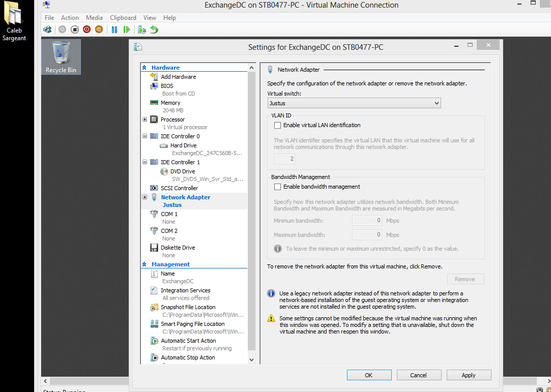The image size is (551, 392).
Task: Enable virtual LAN identification checkbox
Action: click(278, 126)
